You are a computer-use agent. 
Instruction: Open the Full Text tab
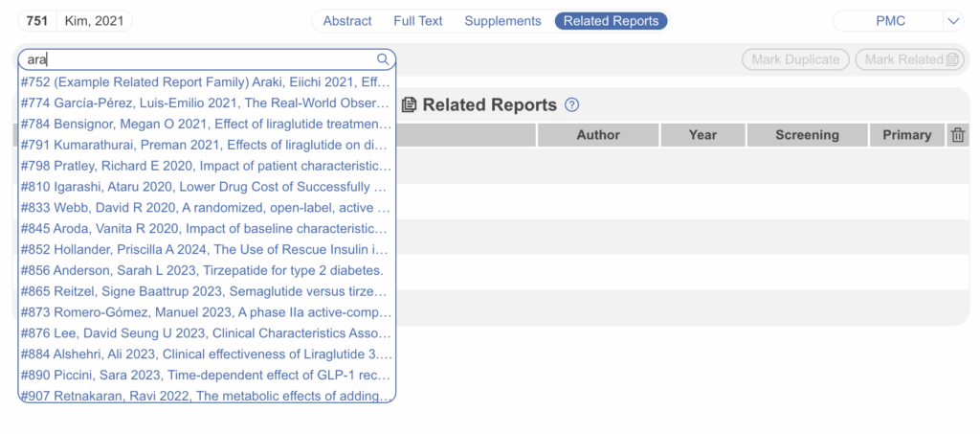click(418, 21)
